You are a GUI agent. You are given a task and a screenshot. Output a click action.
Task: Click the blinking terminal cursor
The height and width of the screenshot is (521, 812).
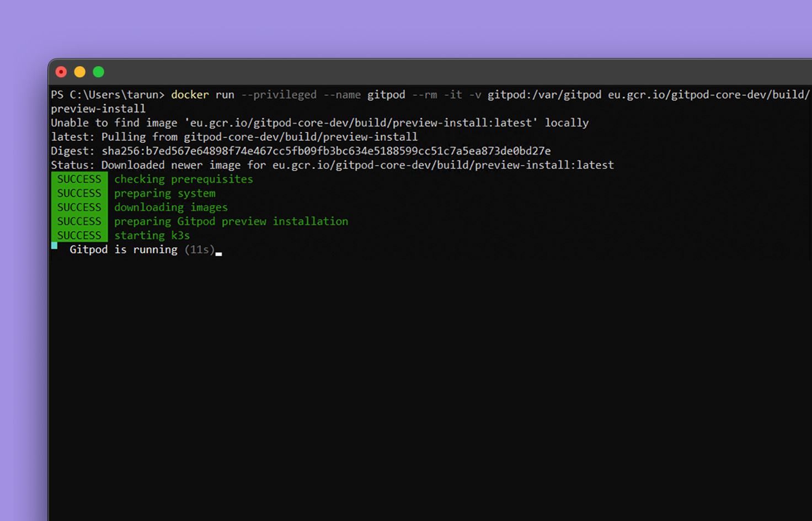[x=219, y=254]
